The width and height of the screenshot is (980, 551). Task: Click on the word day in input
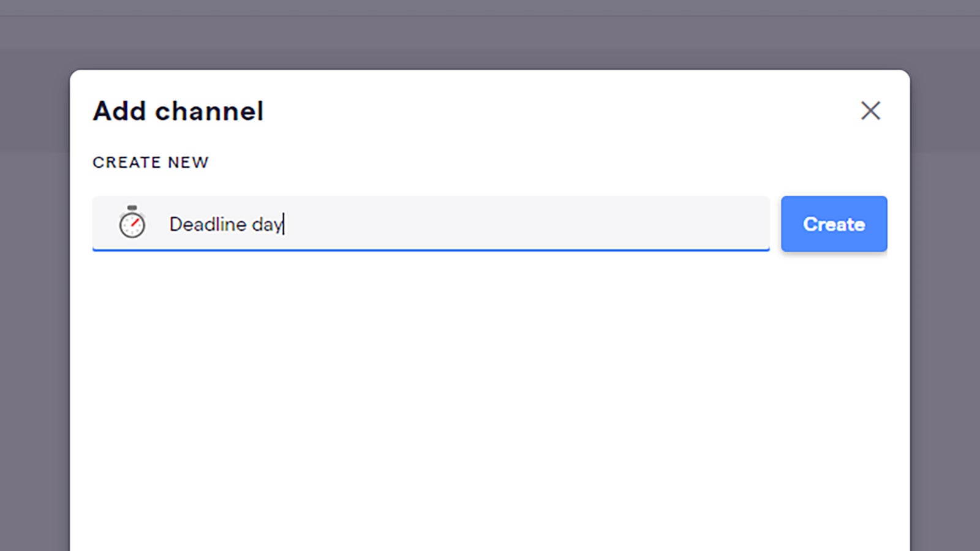[267, 225]
